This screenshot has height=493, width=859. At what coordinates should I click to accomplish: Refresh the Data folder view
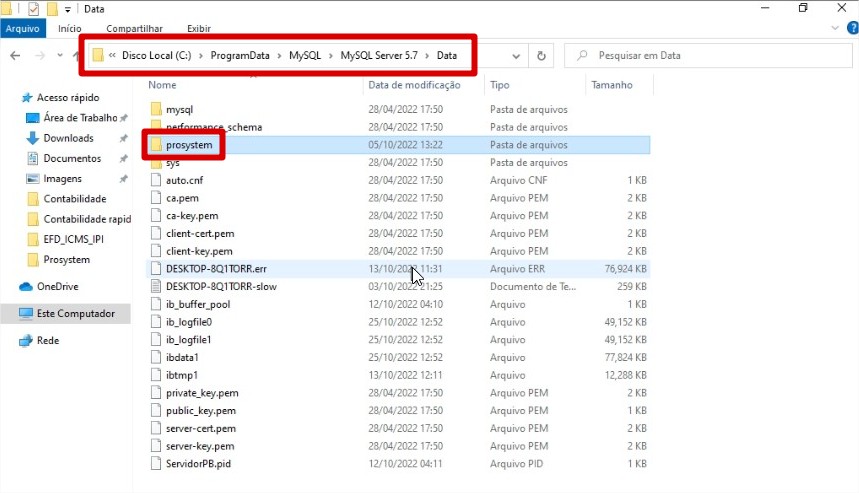pos(541,56)
